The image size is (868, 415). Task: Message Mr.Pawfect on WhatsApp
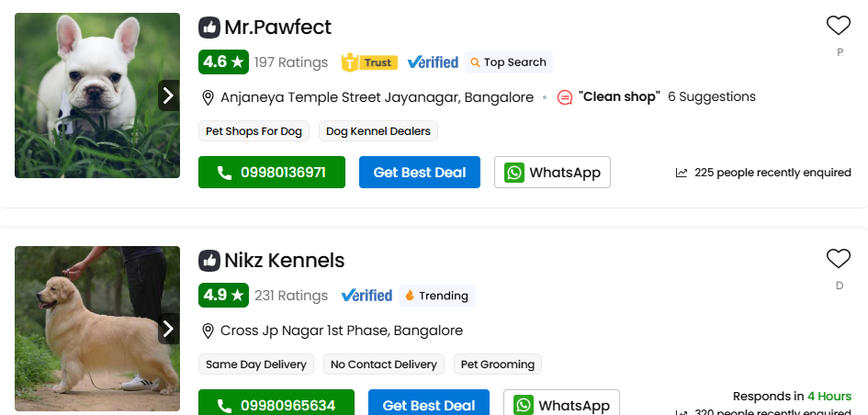(552, 172)
